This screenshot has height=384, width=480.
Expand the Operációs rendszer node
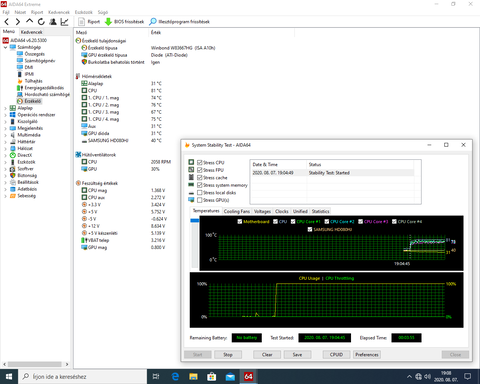5,115
